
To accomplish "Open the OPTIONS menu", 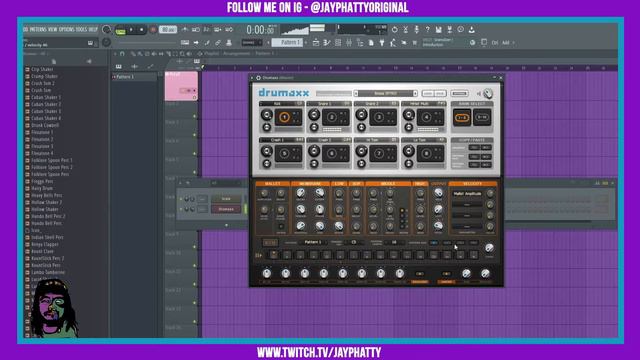I will pos(67,29).
